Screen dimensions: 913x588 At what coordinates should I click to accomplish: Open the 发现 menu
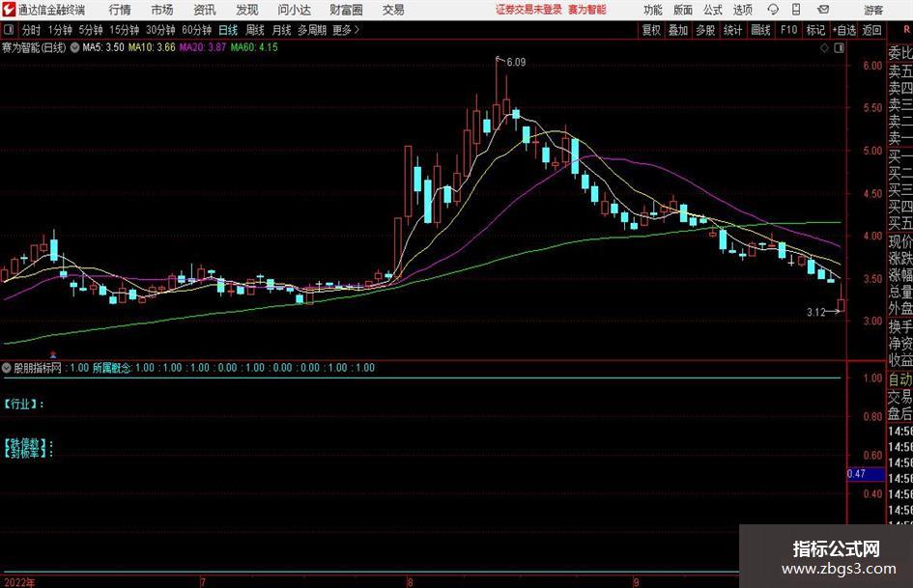pyautogui.click(x=247, y=10)
